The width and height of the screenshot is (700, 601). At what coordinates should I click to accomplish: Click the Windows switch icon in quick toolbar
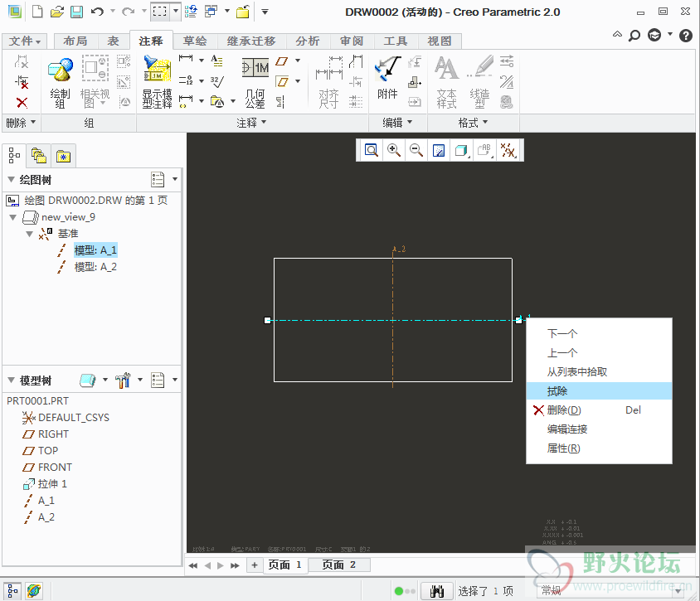pos(211,12)
